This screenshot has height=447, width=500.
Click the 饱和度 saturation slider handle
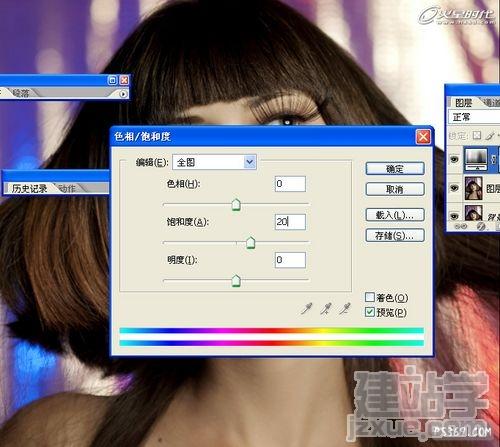click(251, 242)
